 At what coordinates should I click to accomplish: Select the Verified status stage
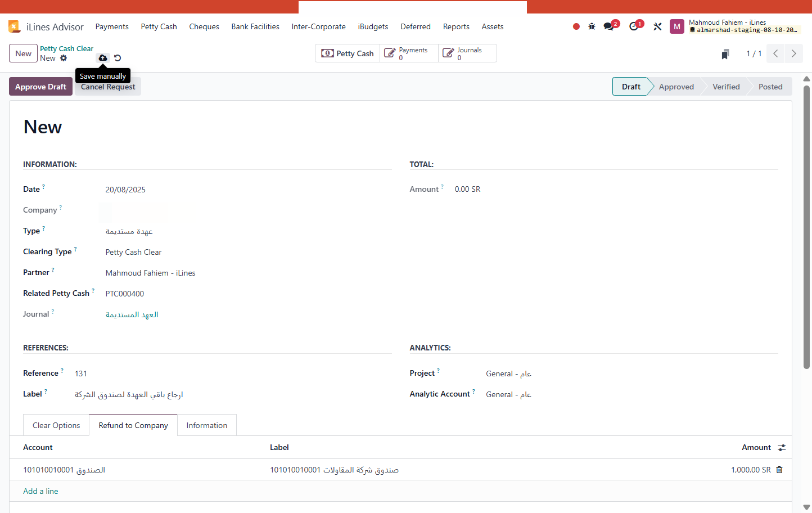pyautogui.click(x=726, y=87)
